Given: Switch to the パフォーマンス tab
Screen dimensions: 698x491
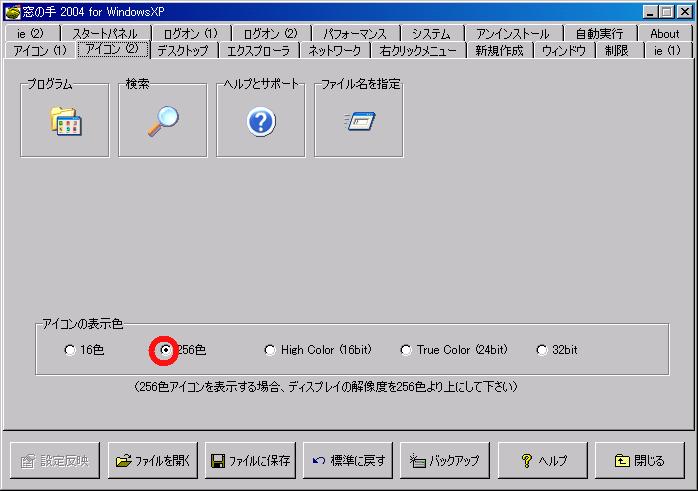Looking at the screenshot, I should [x=355, y=34].
